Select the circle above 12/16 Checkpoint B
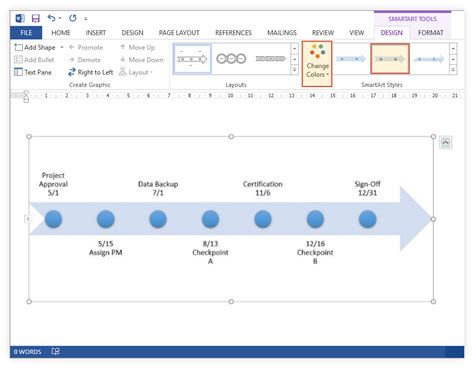This screenshot has width=474, height=368. coord(315,219)
